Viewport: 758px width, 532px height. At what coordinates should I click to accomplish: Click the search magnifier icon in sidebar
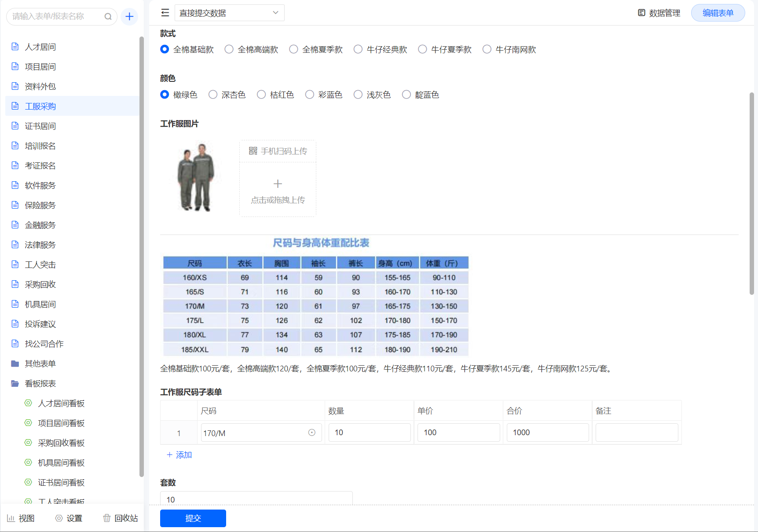(108, 17)
